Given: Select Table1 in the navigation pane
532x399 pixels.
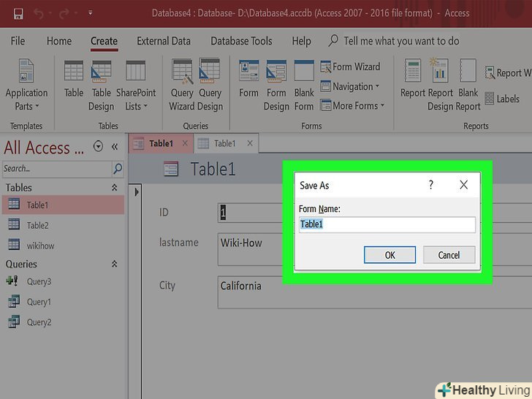Looking at the screenshot, I should pos(63,205).
